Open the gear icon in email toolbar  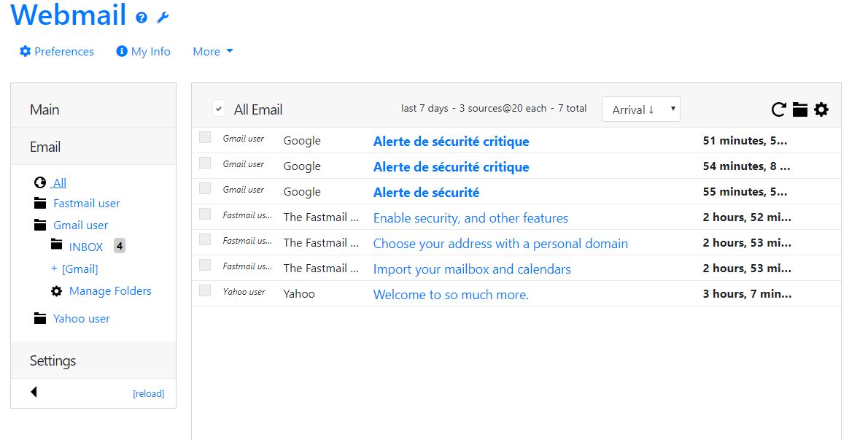pyautogui.click(x=821, y=109)
